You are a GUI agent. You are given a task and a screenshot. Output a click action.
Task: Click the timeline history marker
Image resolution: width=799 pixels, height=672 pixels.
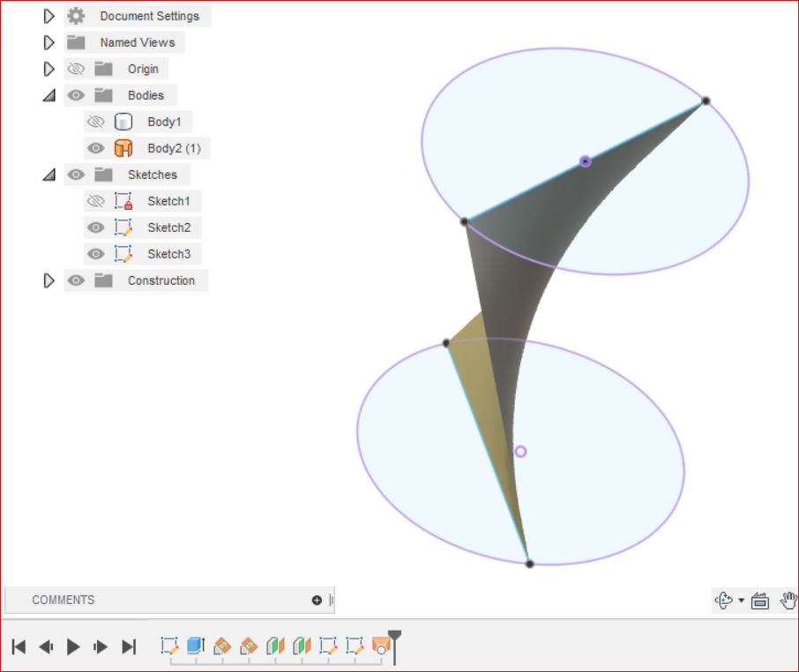point(394,646)
